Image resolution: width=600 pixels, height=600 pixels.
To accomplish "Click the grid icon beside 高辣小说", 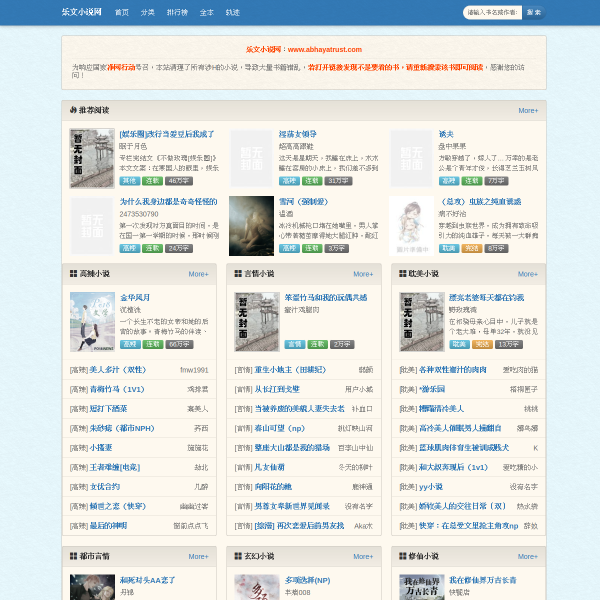I will (73, 274).
